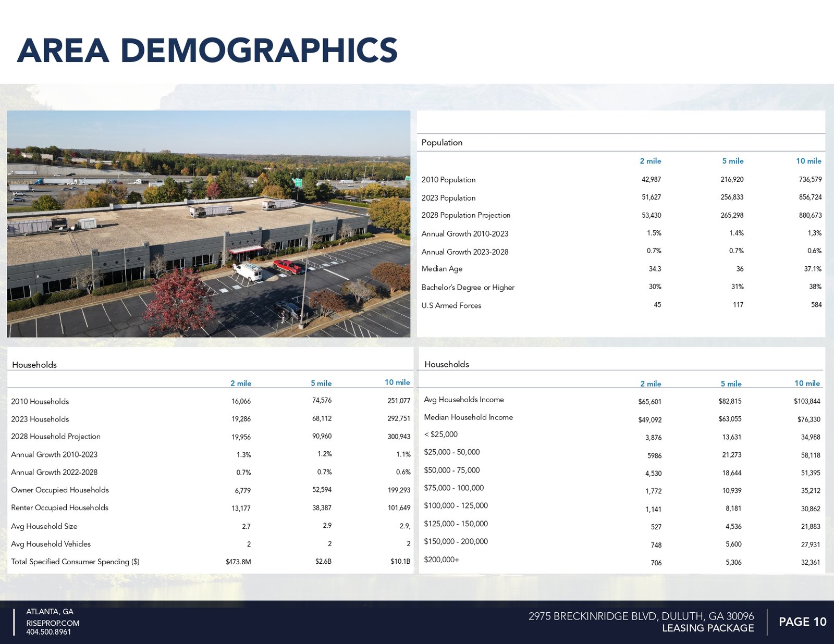Click the U.S Armed Forces row label
Viewport: 834px width, 644px height.
click(x=451, y=306)
